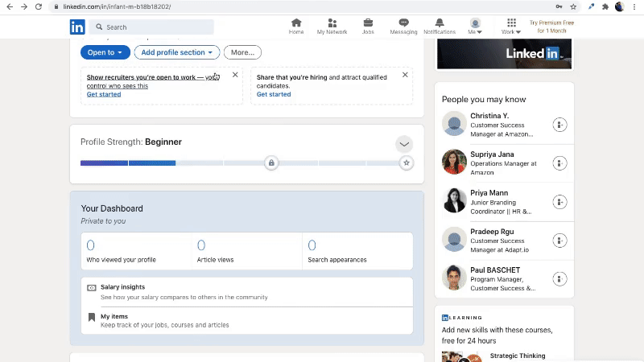Click LinkedIn Learning logo
Image resolution: width=644 pixels, height=362 pixels.
[461, 318]
